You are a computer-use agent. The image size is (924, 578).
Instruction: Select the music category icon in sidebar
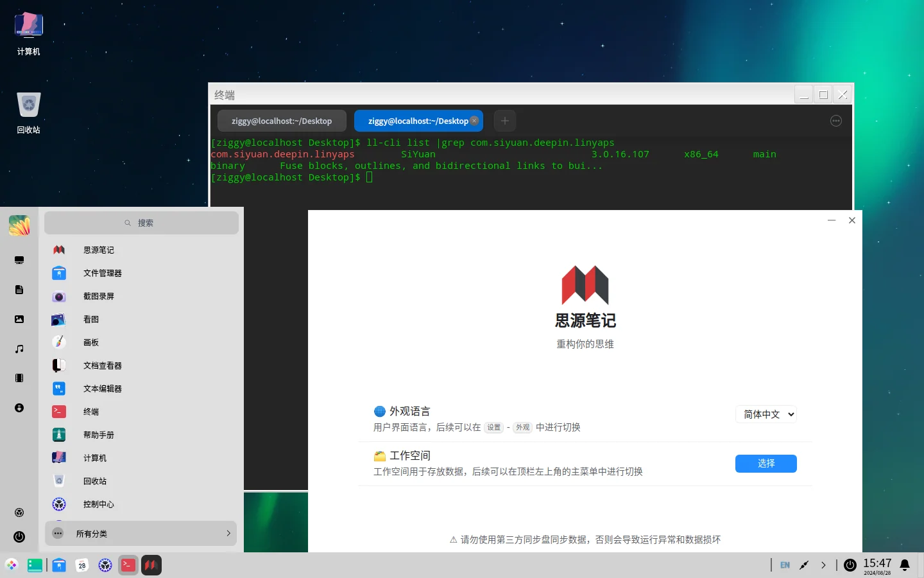(x=19, y=349)
